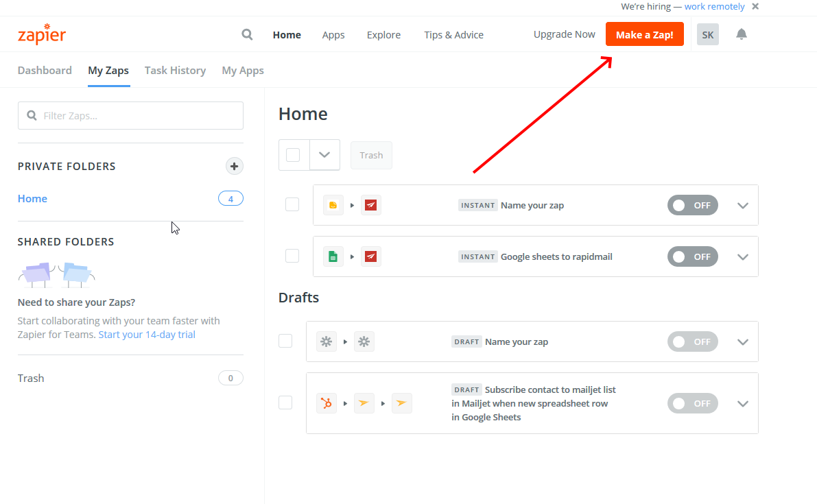The width and height of the screenshot is (817, 504).
Task: Open the Trash folder in sidebar
Action: [x=31, y=378]
